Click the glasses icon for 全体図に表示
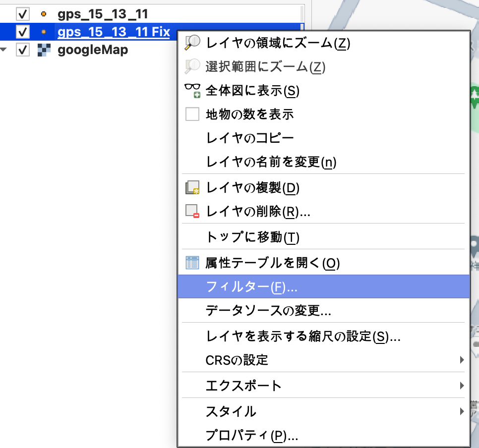Viewport: 479px width, 448px height. 193,91
